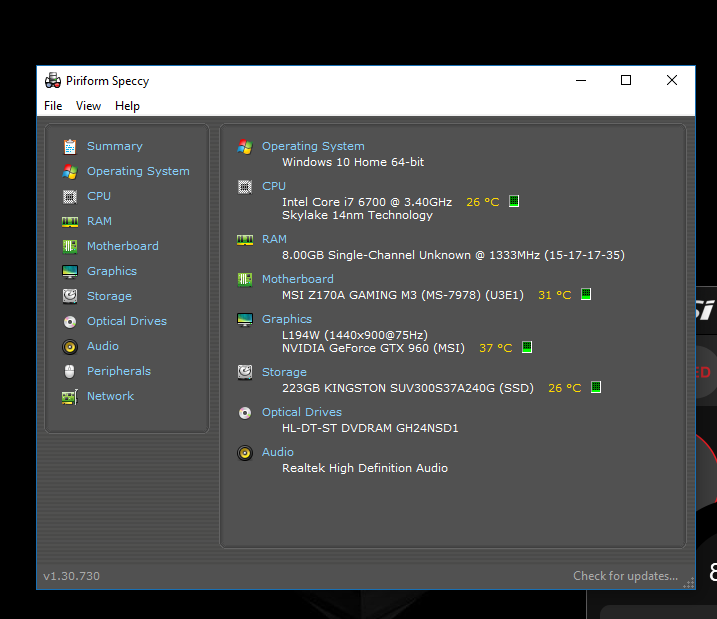Click the Peripherals mouse icon in sidebar

pyautogui.click(x=70, y=371)
